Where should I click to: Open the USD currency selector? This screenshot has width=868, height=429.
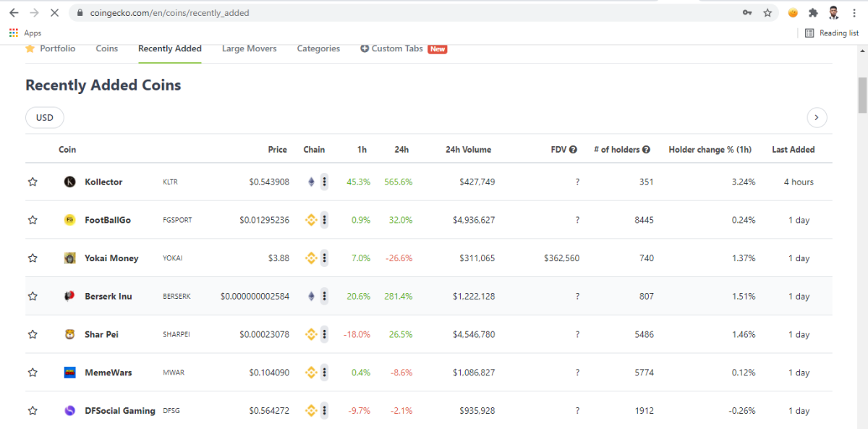pyautogui.click(x=45, y=117)
